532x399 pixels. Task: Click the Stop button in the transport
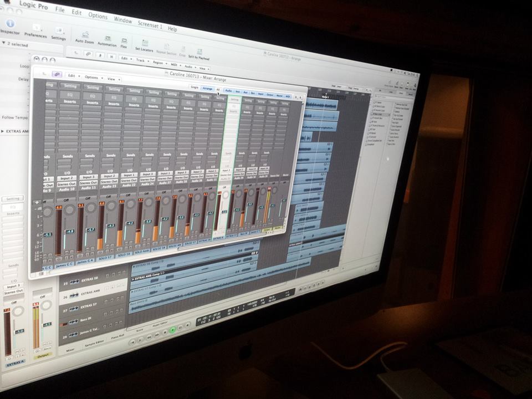[165, 332]
